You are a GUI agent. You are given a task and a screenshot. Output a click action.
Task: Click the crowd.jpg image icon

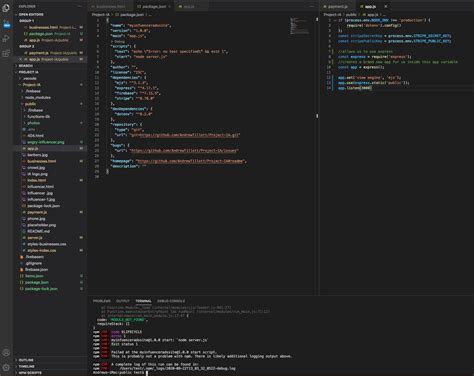24,168
